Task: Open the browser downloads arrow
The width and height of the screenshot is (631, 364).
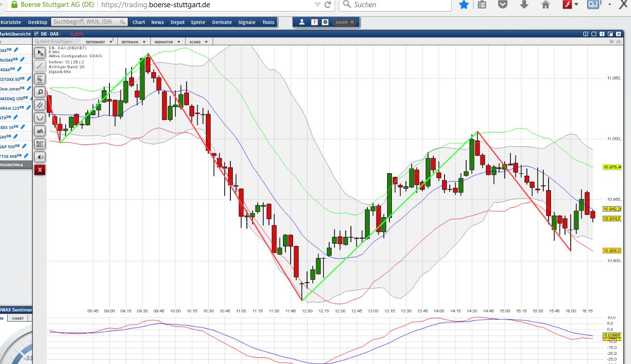Action: point(524,5)
